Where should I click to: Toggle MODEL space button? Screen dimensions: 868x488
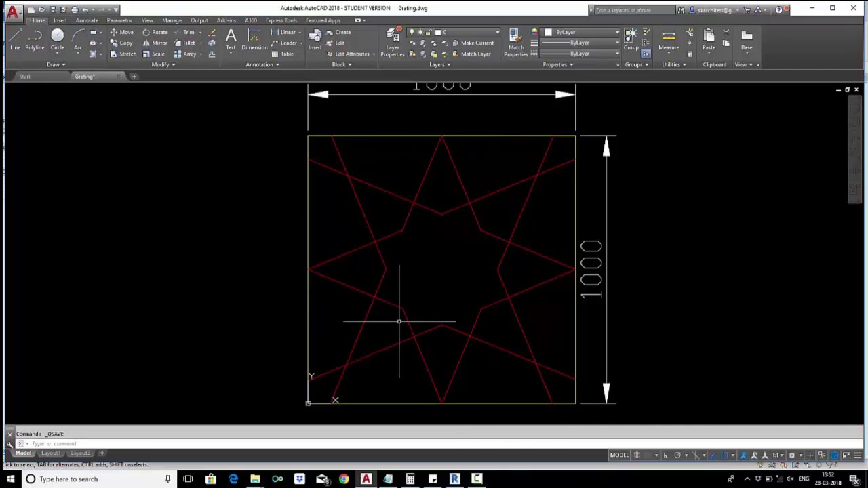[x=619, y=455]
